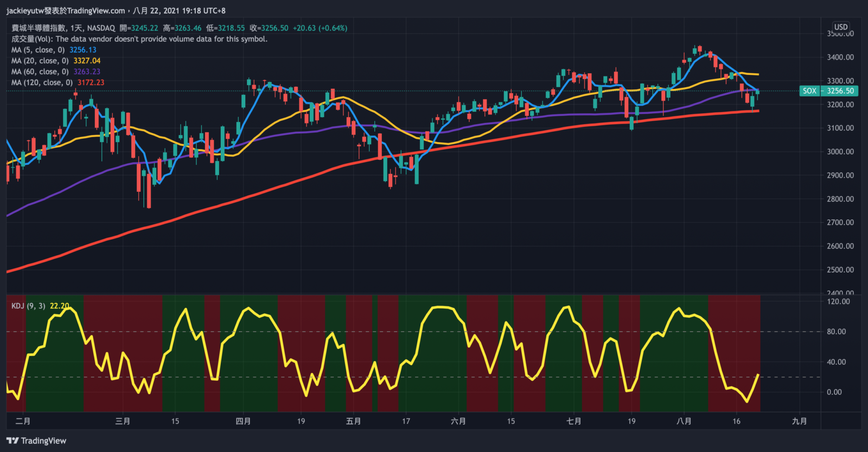Click the yellow KDJ value 22.20

point(60,306)
